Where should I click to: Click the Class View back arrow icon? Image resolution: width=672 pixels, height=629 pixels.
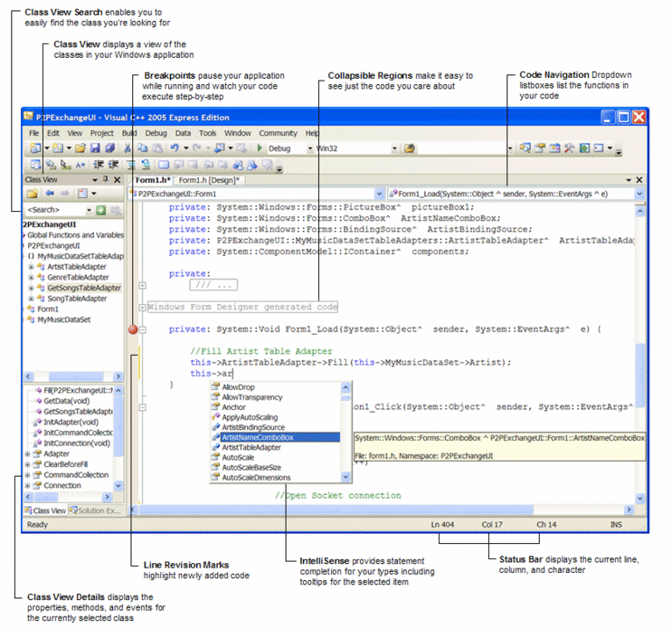(50, 194)
